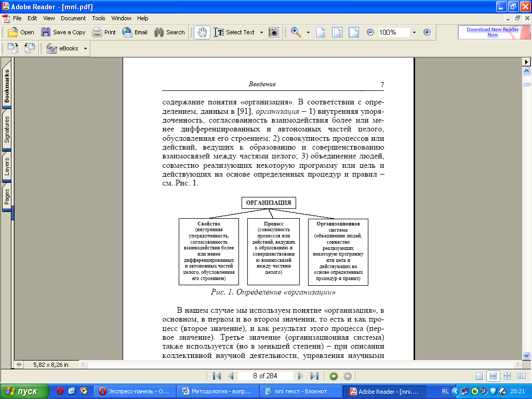Pick the Zoom In magnifier tool

[296, 32]
